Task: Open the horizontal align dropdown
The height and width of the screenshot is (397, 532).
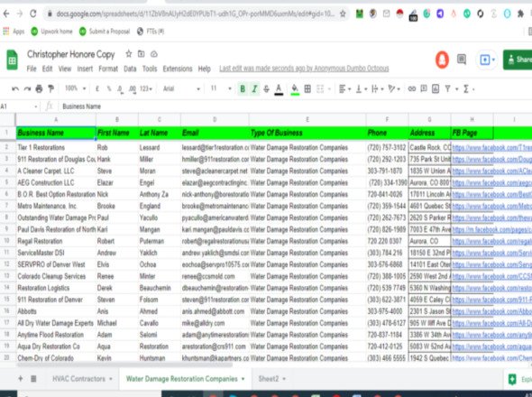Action: (344, 89)
